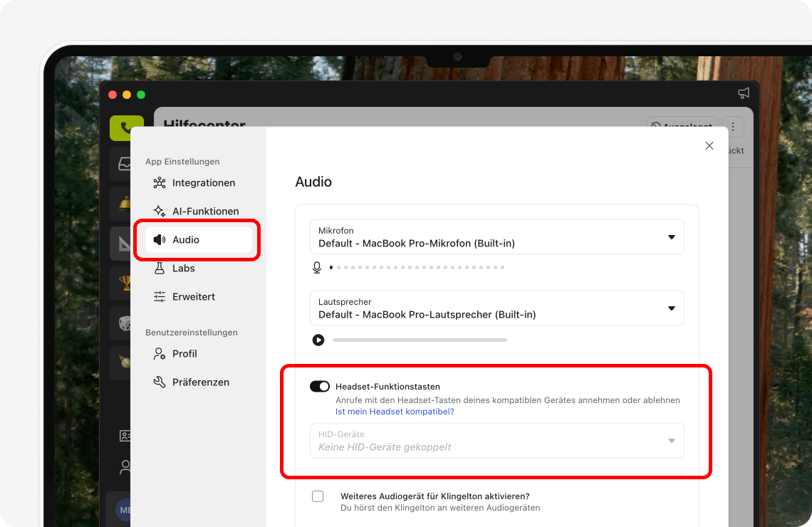Select the AI-Funktionen sparkle icon
The image size is (812, 527).
tap(158, 211)
